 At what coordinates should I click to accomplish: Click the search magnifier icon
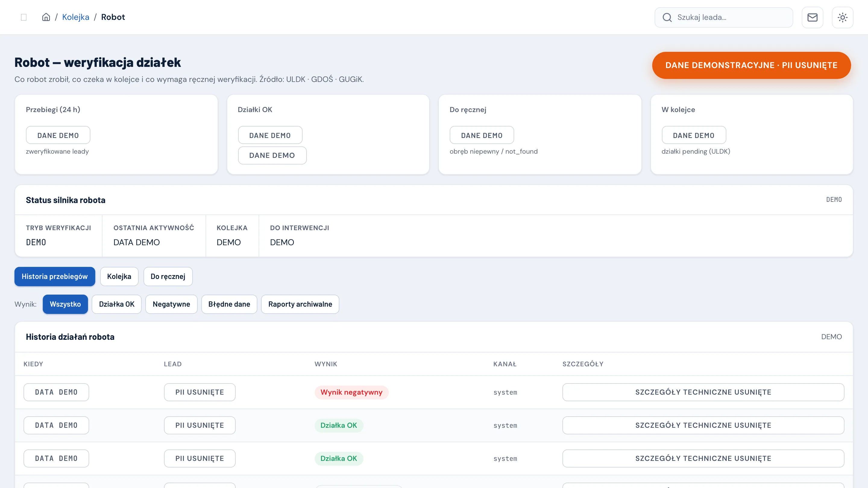click(x=667, y=17)
